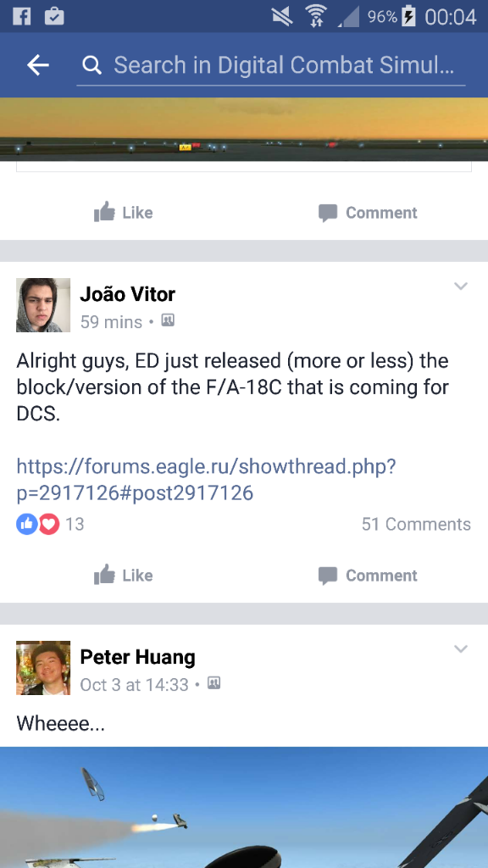Tap the briefcase check icon in status bar

54,16
